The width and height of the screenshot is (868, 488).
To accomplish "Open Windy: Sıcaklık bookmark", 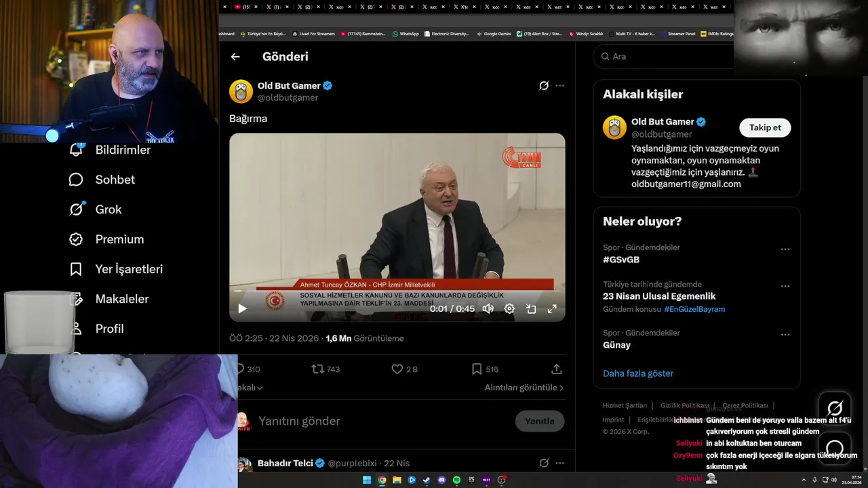I will (587, 33).
